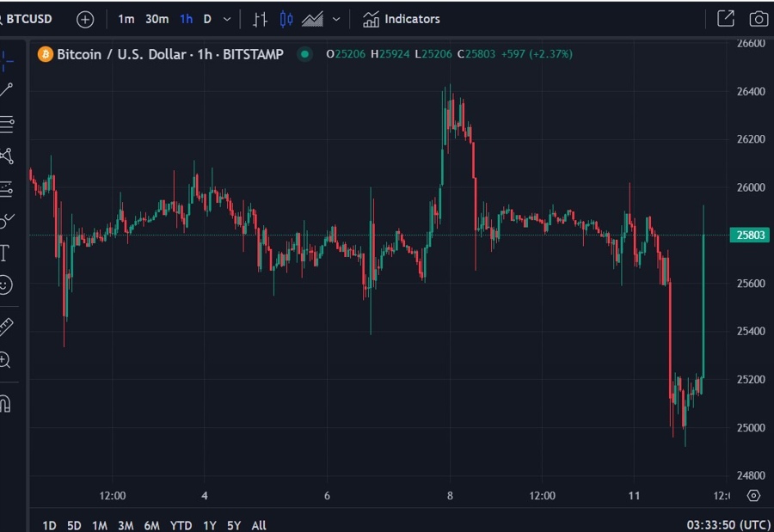
Task: Click the 26400 price axis label
Action: pyautogui.click(x=751, y=91)
